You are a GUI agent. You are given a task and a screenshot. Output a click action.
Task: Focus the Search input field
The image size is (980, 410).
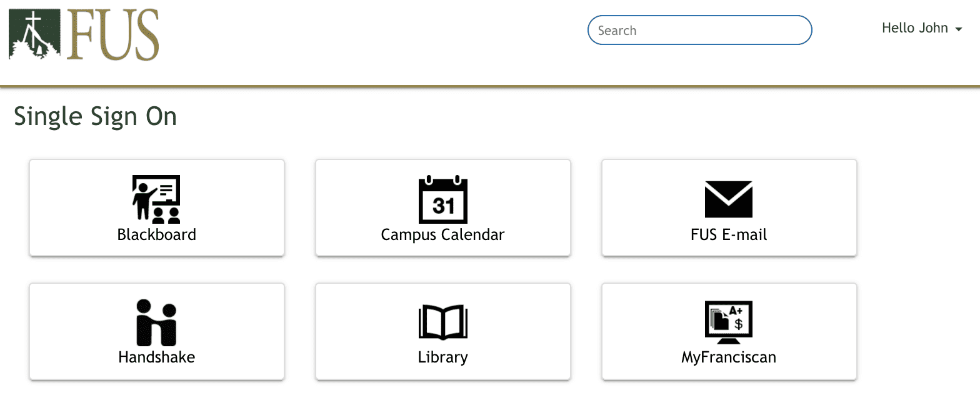699,30
